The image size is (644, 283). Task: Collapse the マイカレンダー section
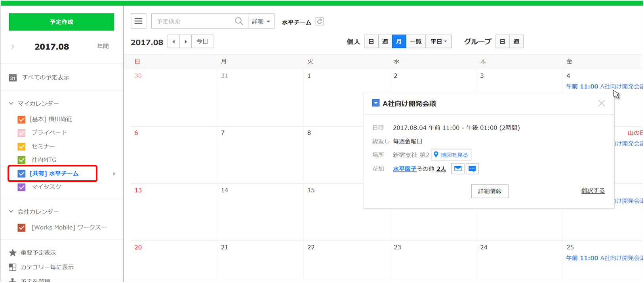click(x=11, y=103)
